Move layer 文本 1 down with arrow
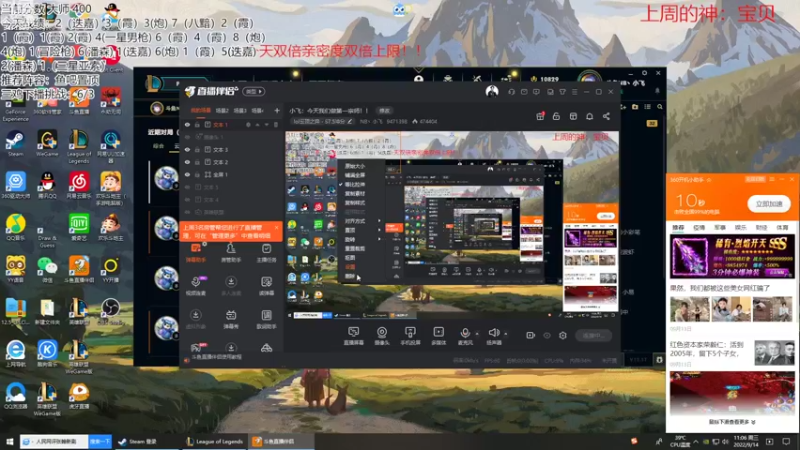 pos(266,124)
